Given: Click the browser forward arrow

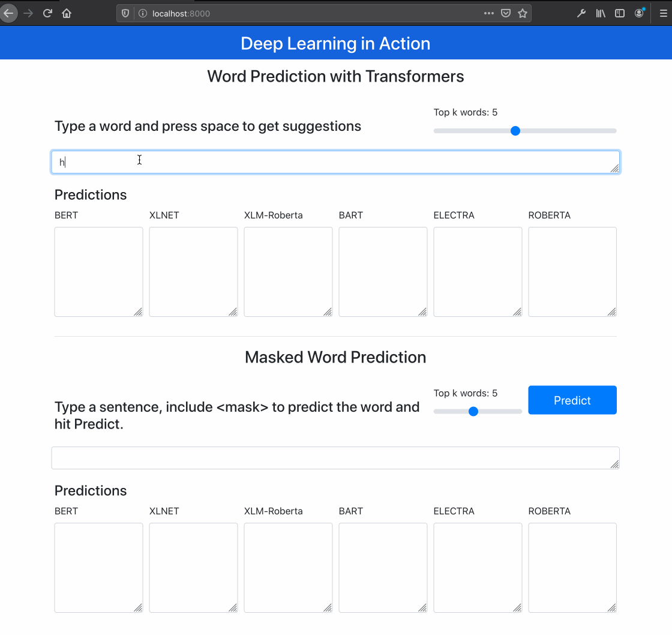Looking at the screenshot, I should coord(28,13).
